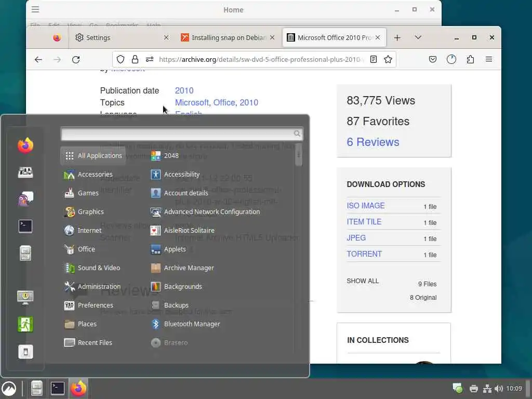Open Account details app
532x399 pixels.
coord(179,193)
